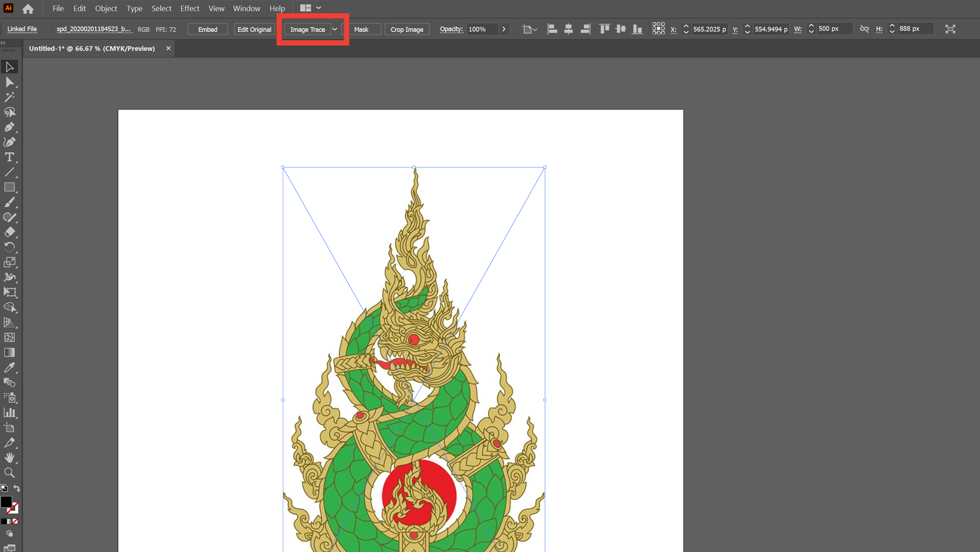
Task: Pick the Rectangle tool
Action: pyautogui.click(x=9, y=187)
